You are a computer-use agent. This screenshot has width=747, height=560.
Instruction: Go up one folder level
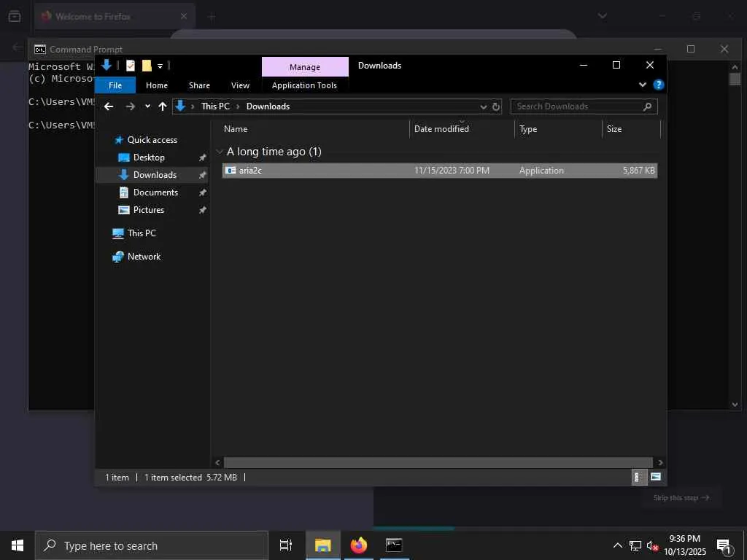coord(163,106)
